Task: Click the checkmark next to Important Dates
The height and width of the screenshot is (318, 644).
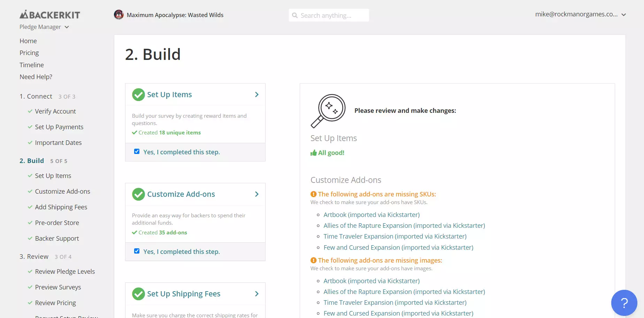Action: (30, 142)
